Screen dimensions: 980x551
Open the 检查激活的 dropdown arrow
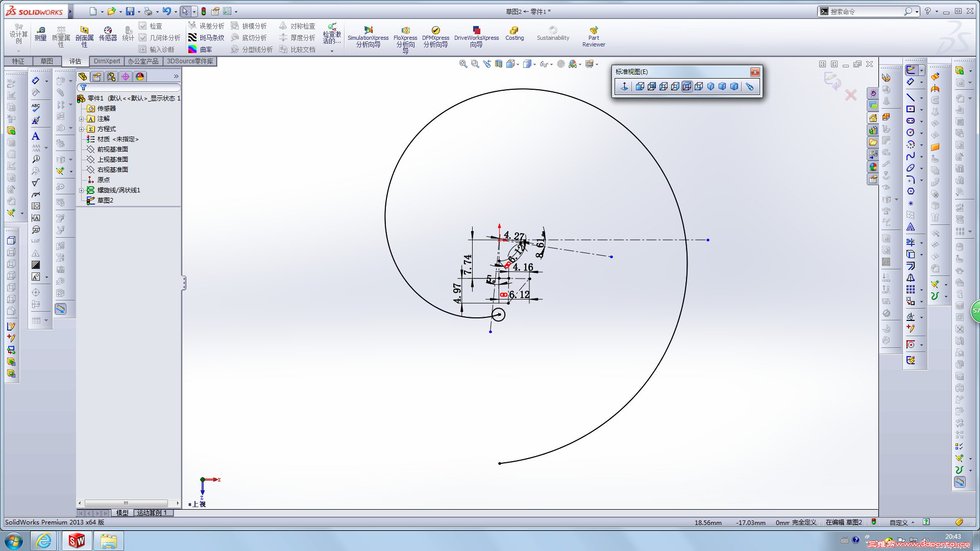point(332,51)
